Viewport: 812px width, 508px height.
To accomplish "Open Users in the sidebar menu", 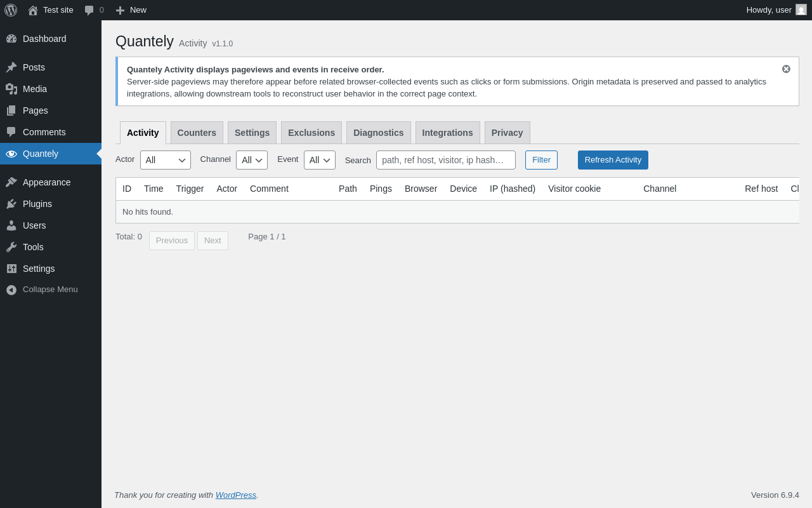I will click(51, 225).
